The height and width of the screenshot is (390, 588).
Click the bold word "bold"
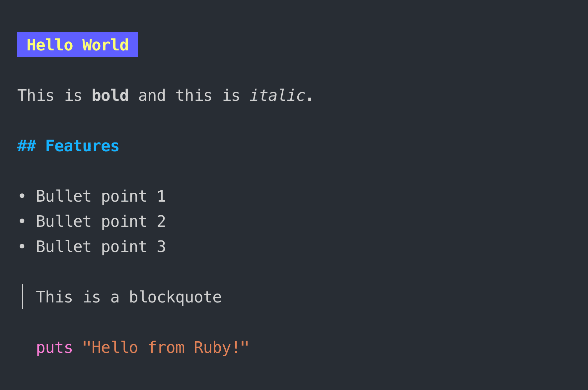point(110,96)
